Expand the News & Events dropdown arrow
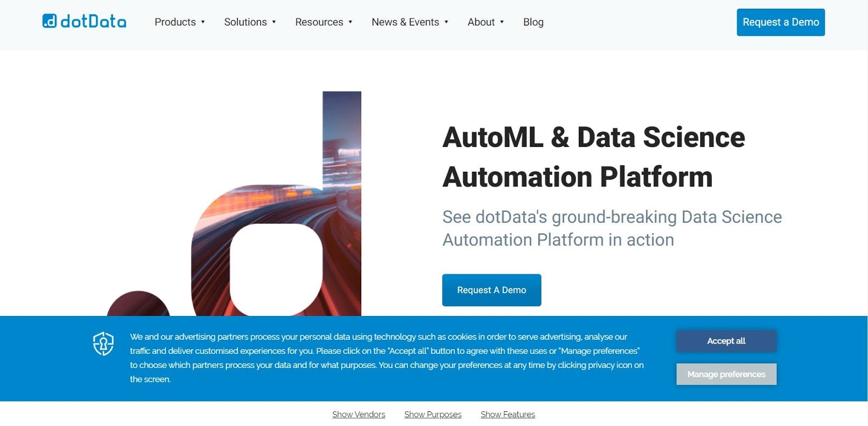 click(446, 22)
